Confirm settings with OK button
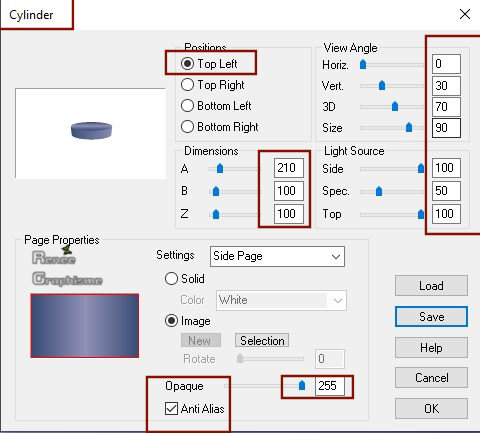This screenshot has width=480, height=433. 431,408
